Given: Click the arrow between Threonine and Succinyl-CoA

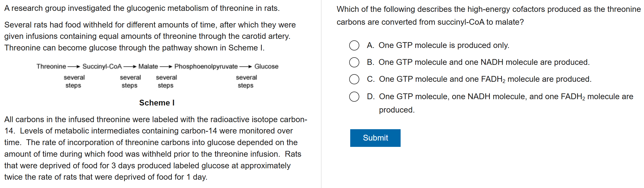Looking at the screenshot, I should click(x=74, y=67).
